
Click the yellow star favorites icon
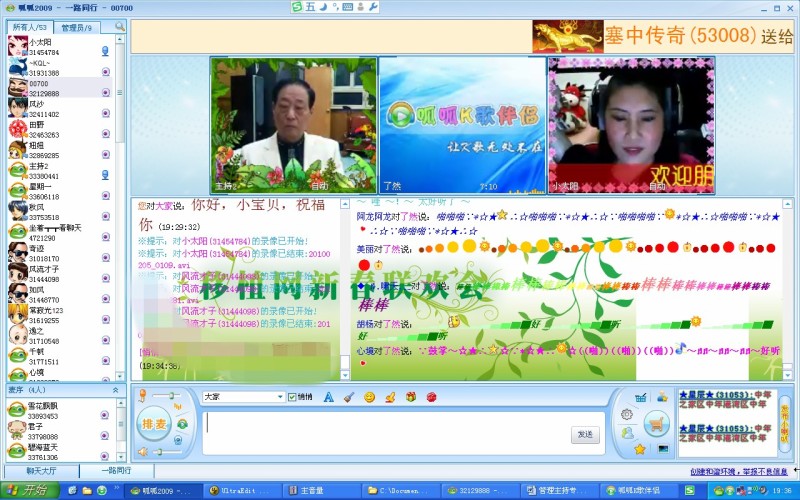640,449
